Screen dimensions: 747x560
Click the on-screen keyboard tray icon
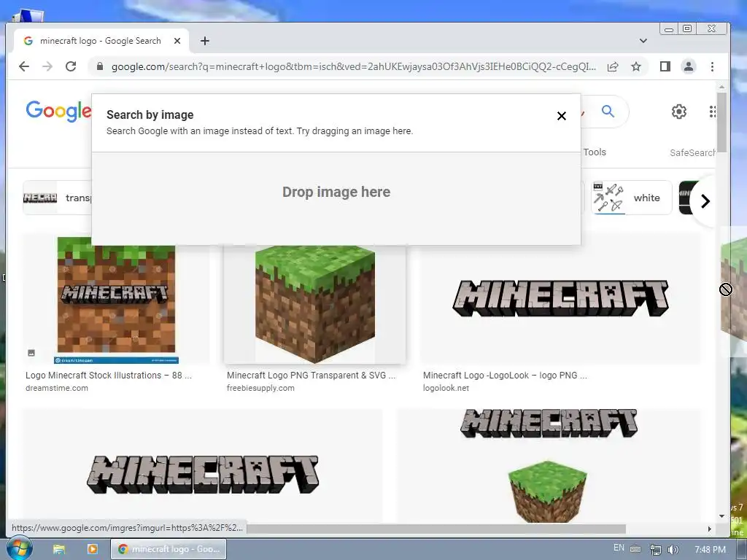(x=635, y=549)
